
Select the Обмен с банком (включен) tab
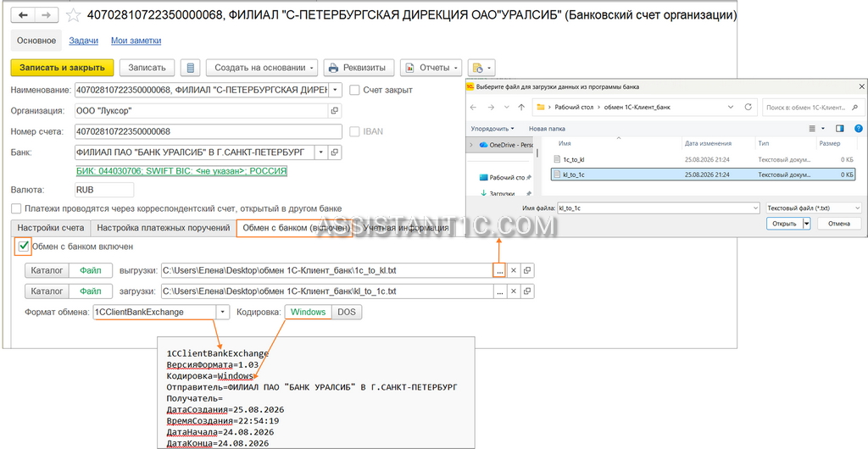point(296,228)
